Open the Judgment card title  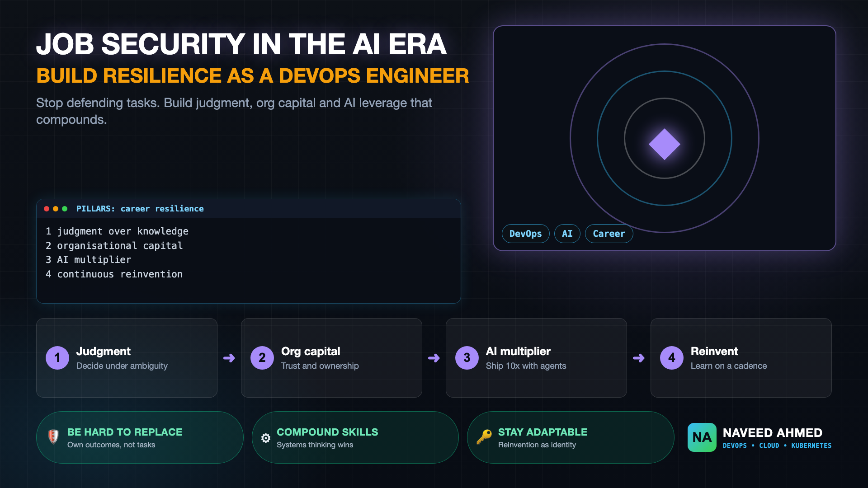[104, 352]
